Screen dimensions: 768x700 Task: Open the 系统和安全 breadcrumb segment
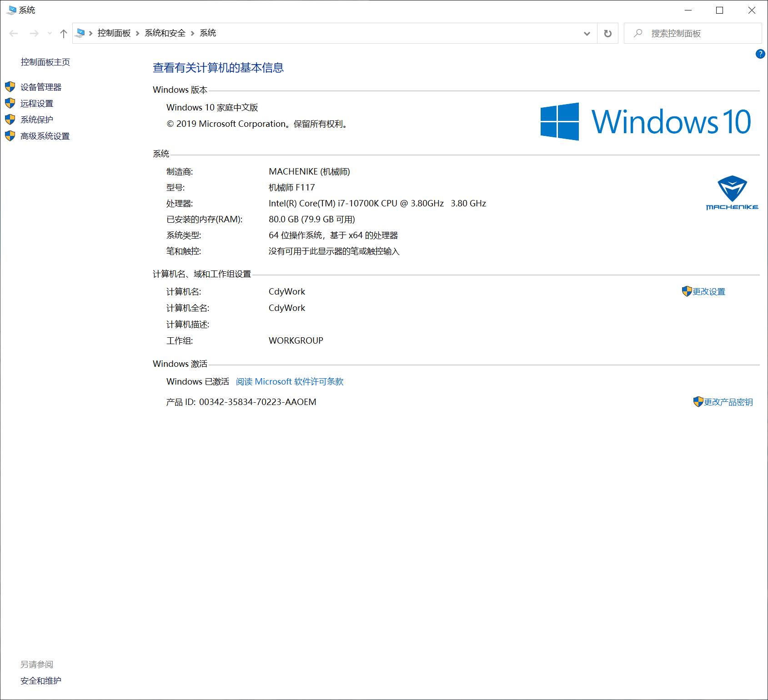[165, 33]
